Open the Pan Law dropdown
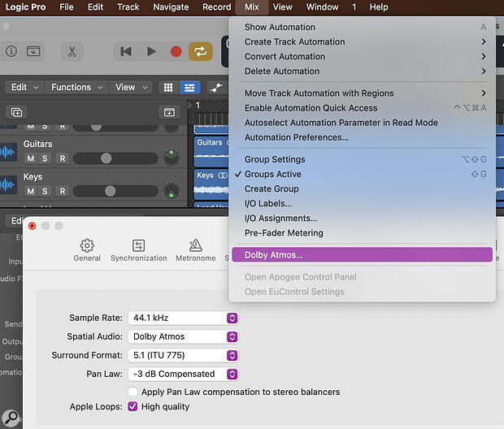This screenshot has height=429, width=504. (x=183, y=374)
